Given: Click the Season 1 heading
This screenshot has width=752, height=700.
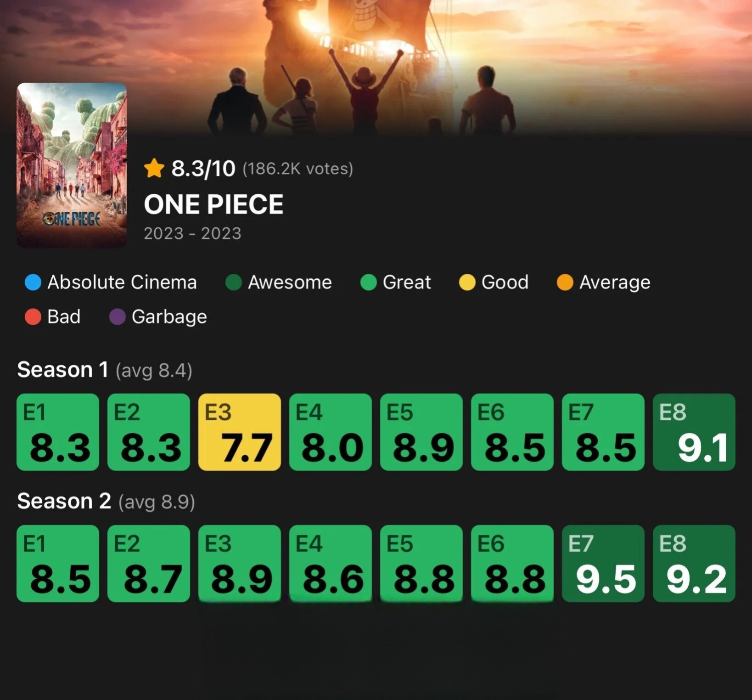Looking at the screenshot, I should (x=62, y=370).
